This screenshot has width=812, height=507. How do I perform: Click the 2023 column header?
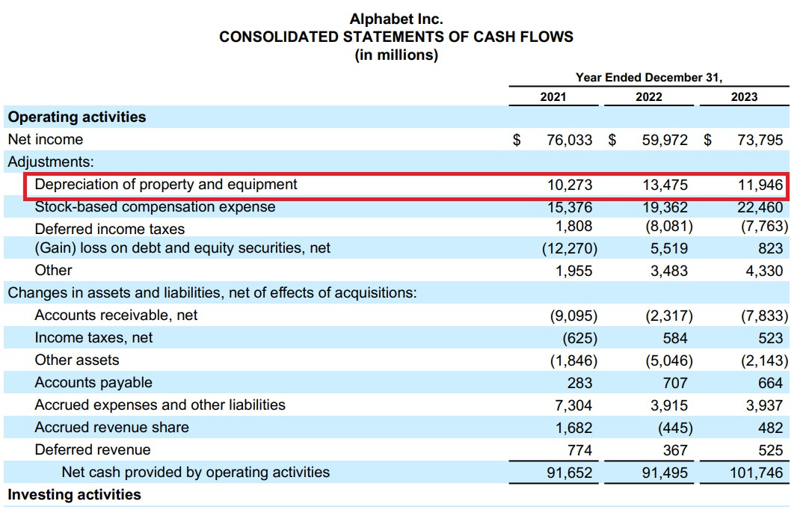point(744,97)
